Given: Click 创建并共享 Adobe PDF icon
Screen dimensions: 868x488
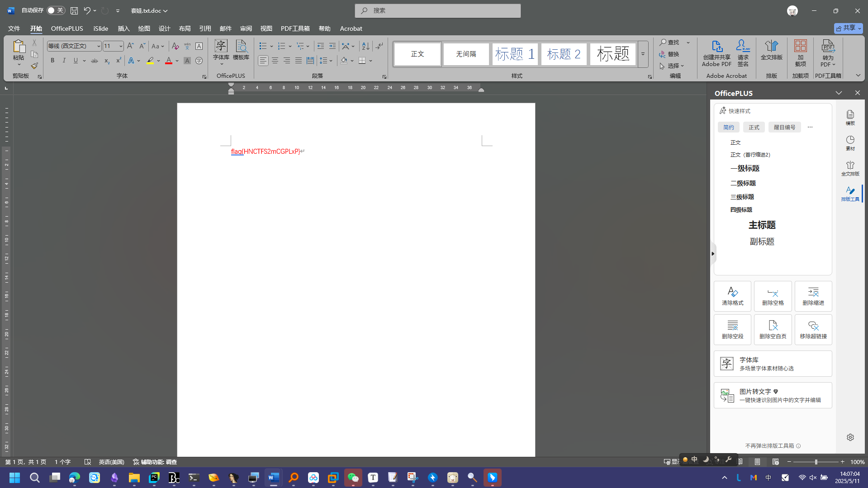Looking at the screenshot, I should 716,53.
